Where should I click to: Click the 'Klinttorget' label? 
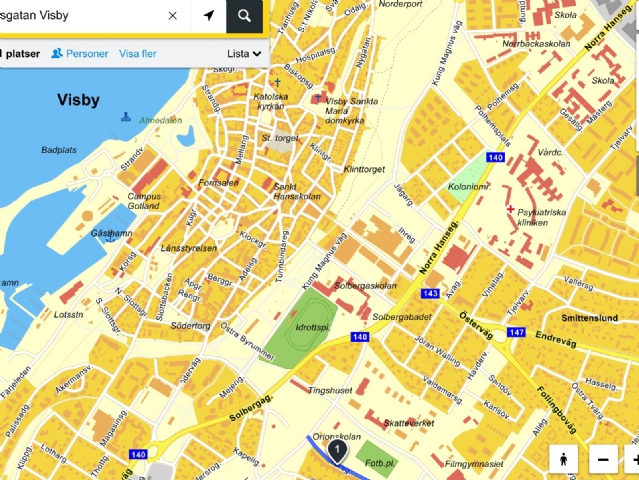pyautogui.click(x=364, y=169)
